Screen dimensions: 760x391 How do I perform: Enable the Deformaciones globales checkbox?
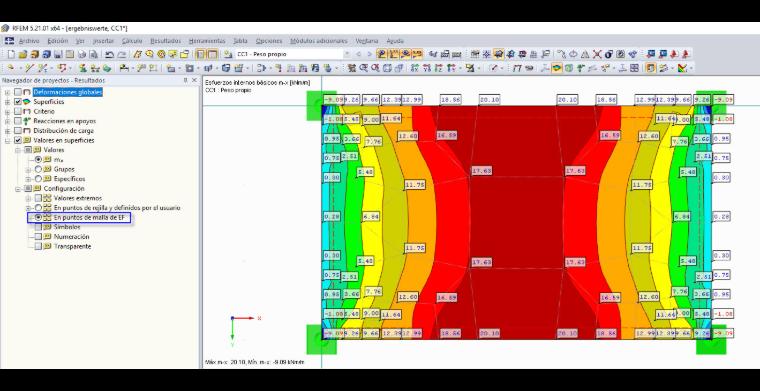(18, 92)
